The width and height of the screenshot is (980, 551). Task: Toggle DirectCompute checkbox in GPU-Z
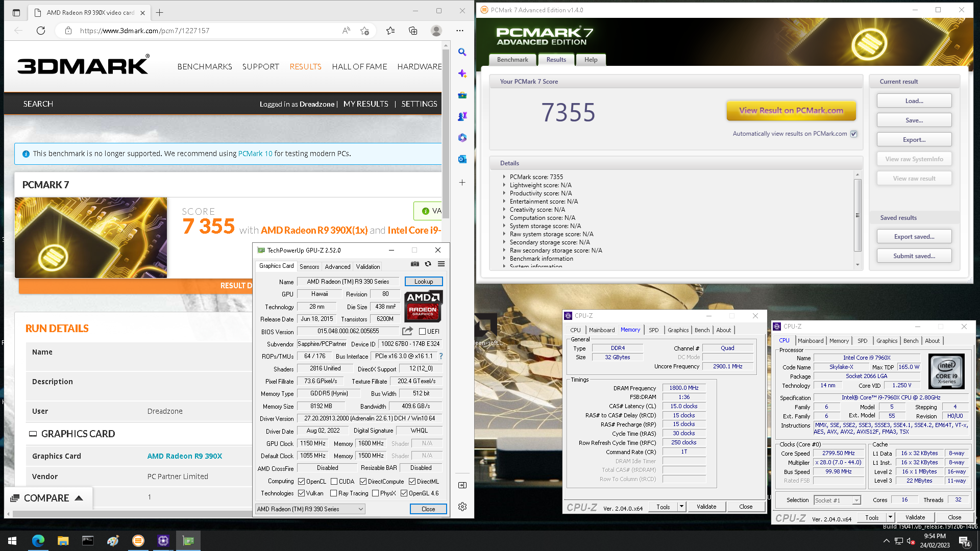(363, 482)
